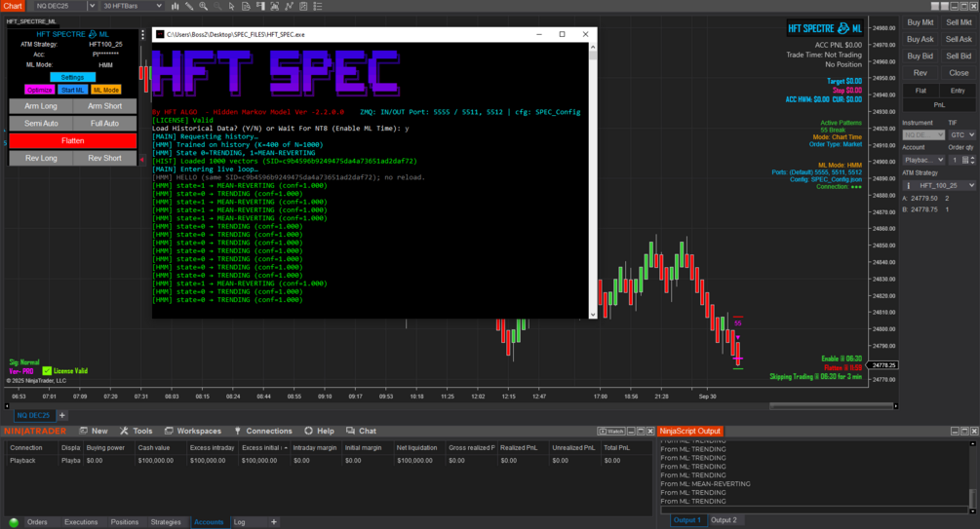Viewport: 980px width, 529px height.
Task: Click the console window vertical scrollbar down arrow
Action: [x=593, y=315]
